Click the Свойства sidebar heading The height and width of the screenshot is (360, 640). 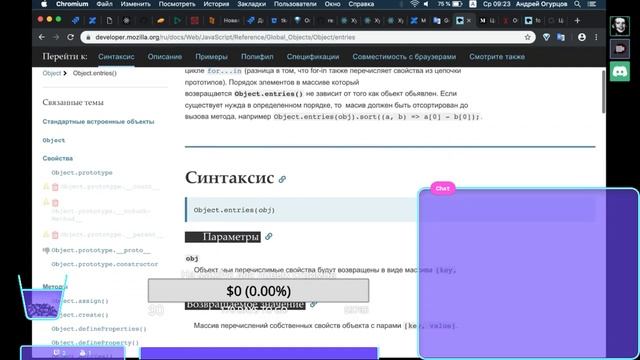tap(58, 158)
